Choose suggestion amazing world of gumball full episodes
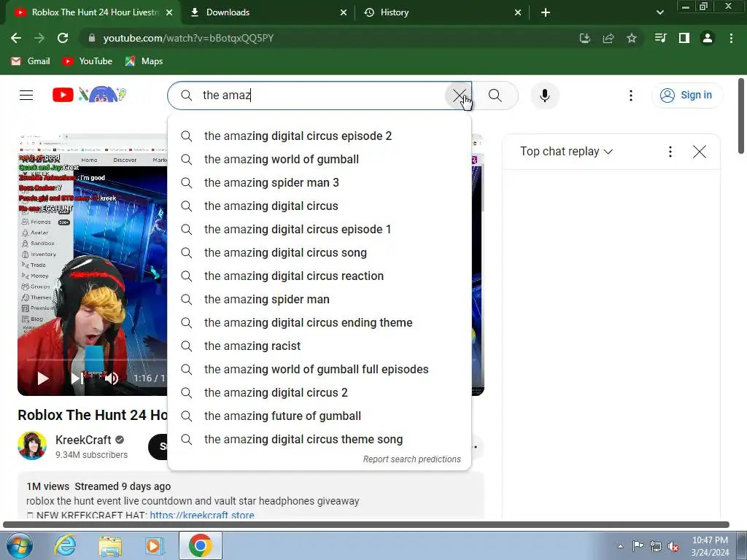The height and width of the screenshot is (560, 747). [x=320, y=370]
